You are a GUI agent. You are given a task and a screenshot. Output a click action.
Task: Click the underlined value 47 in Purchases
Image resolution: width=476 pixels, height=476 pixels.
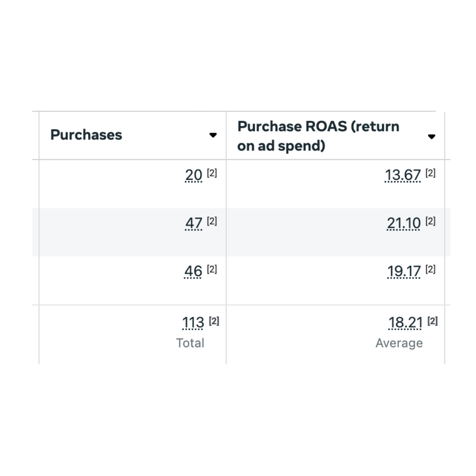point(193,223)
